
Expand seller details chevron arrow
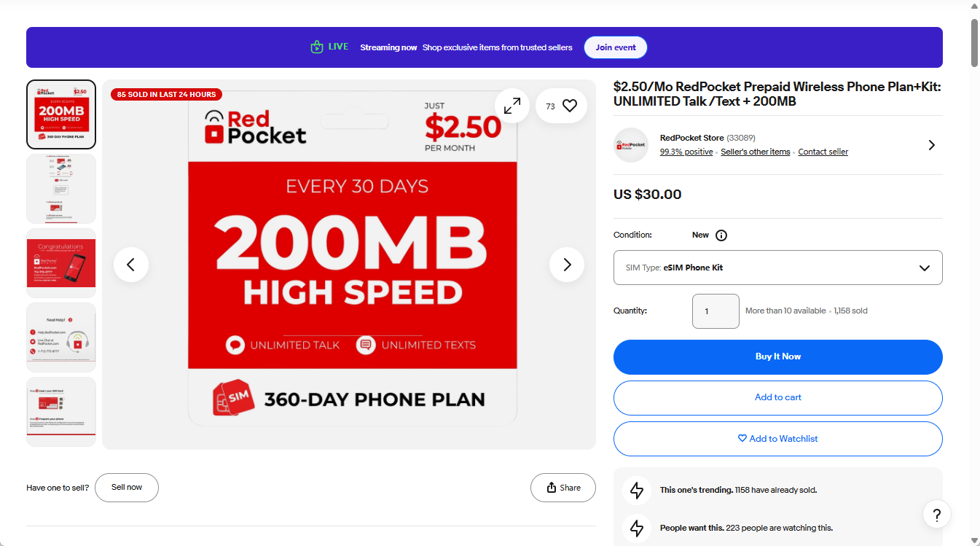[x=931, y=145]
